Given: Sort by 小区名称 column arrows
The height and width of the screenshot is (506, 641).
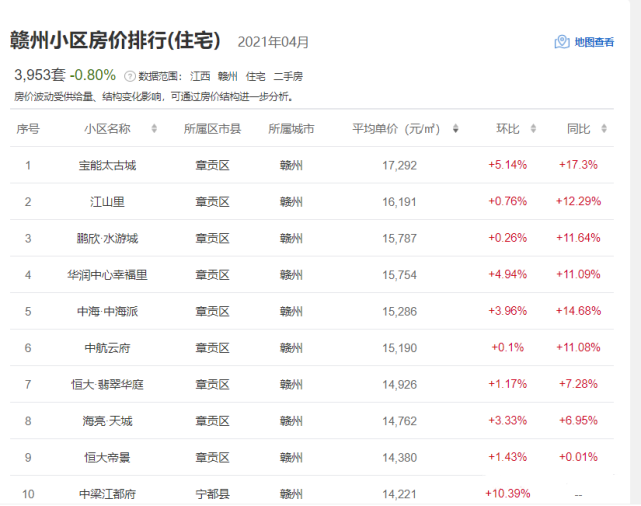Looking at the screenshot, I should point(154,129).
